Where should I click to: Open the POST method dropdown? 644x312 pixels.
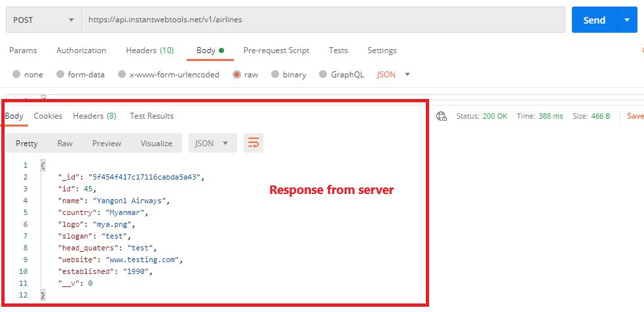coord(43,20)
